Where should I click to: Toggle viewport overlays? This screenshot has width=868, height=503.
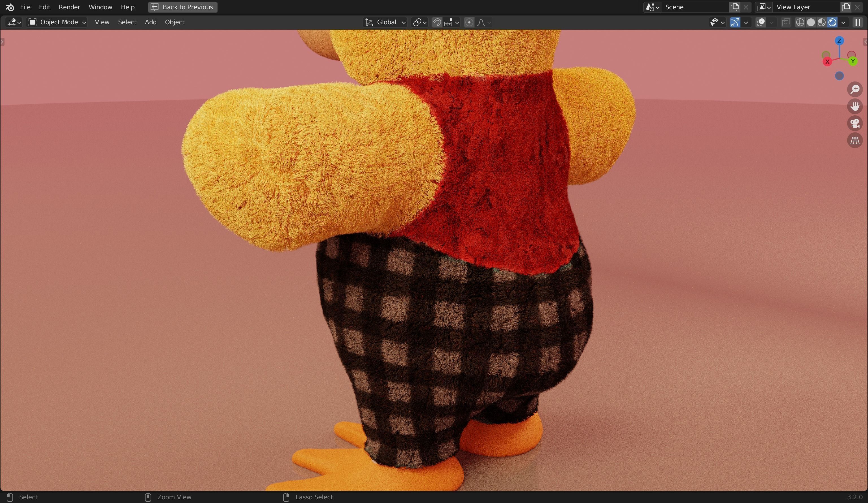pos(760,22)
